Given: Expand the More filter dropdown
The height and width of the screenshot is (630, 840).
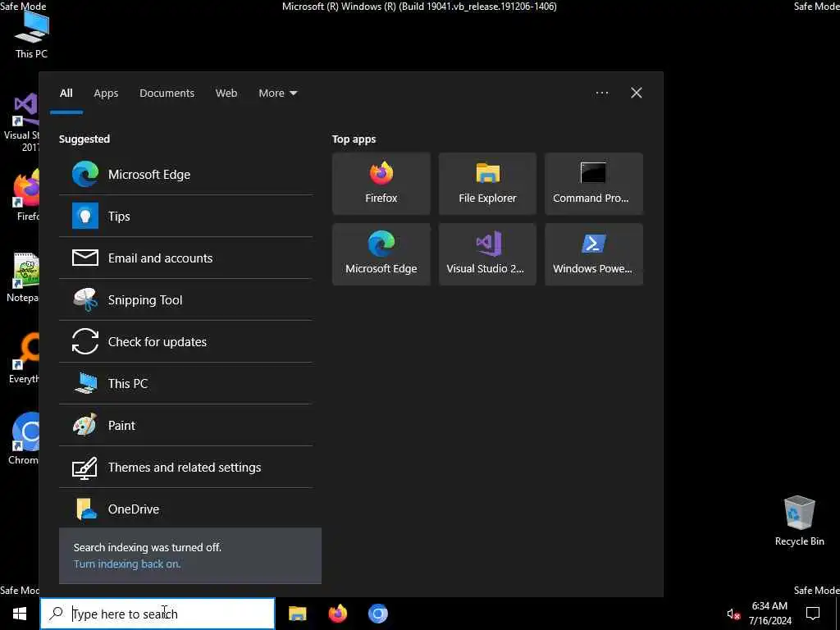Looking at the screenshot, I should pyautogui.click(x=277, y=94).
